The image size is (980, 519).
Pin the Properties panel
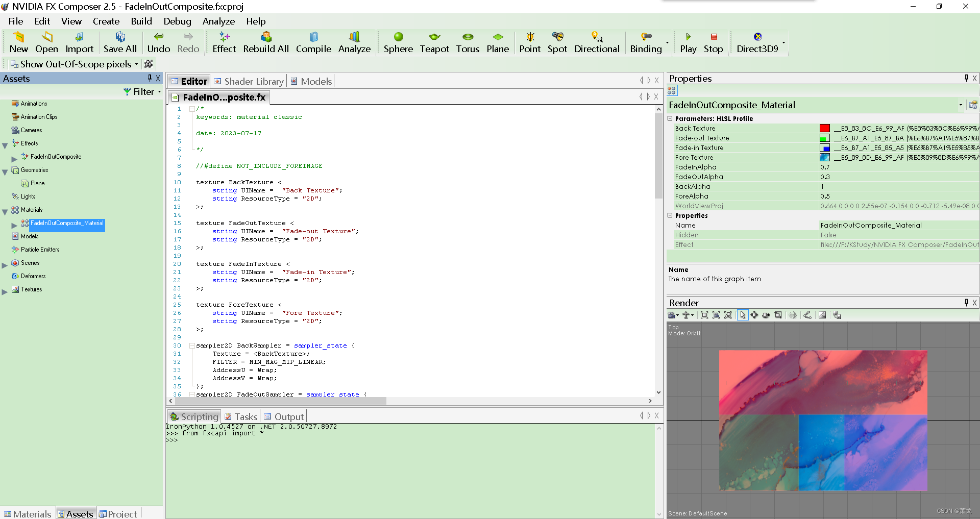966,78
